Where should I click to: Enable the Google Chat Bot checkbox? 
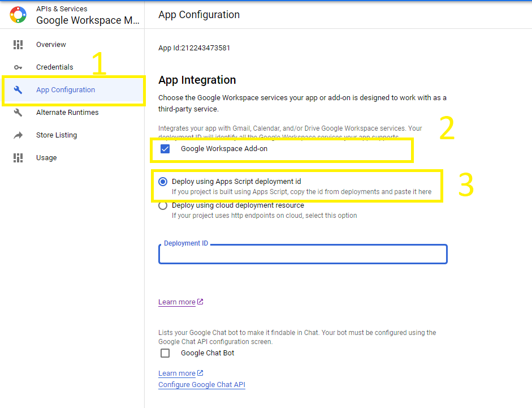(x=165, y=353)
